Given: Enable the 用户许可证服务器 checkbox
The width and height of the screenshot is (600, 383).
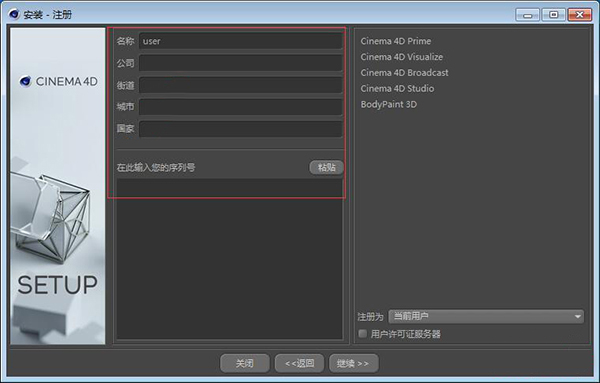Looking at the screenshot, I should pyautogui.click(x=362, y=334).
